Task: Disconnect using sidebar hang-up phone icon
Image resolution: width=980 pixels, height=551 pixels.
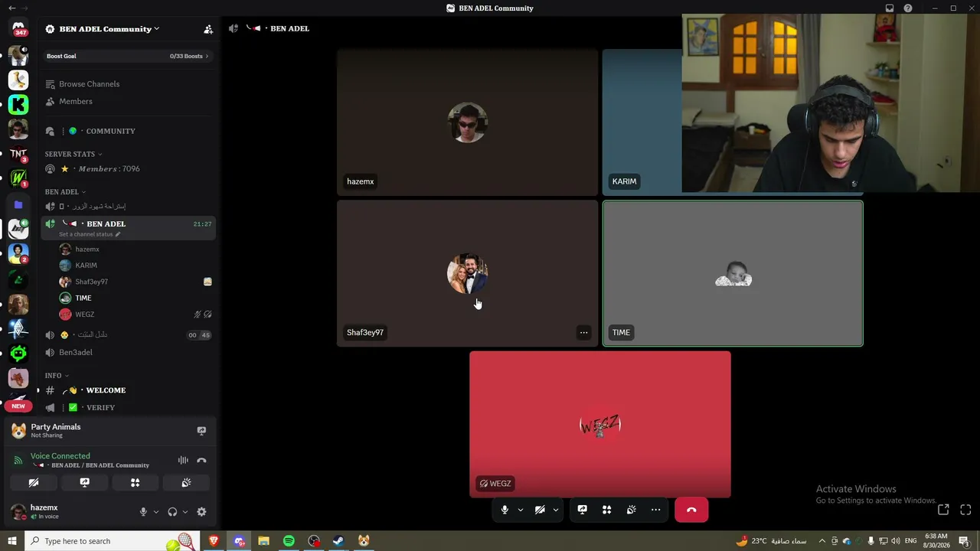Action: 201,460
